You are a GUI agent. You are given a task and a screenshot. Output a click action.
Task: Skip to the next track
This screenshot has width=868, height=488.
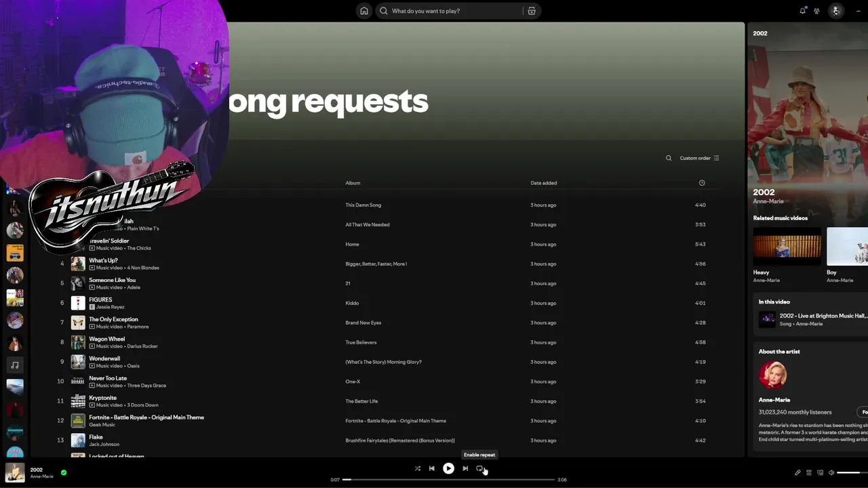click(465, 468)
